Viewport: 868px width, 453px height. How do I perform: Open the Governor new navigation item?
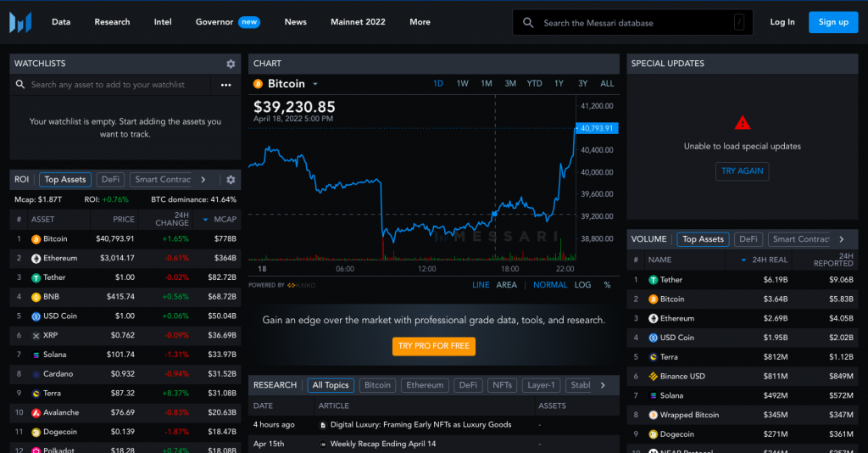[227, 22]
